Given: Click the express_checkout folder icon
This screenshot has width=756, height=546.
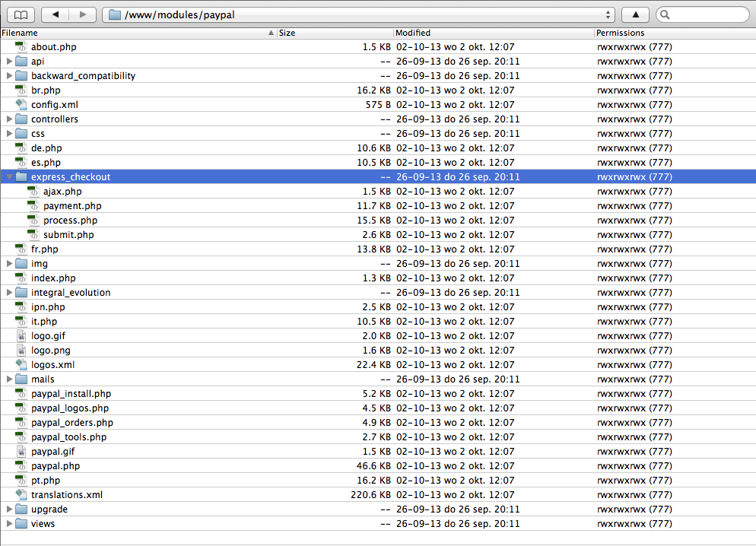Looking at the screenshot, I should (21, 177).
